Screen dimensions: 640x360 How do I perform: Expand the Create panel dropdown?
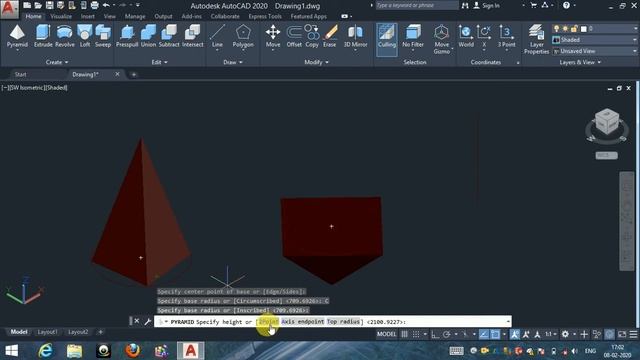pyautogui.click(x=57, y=62)
